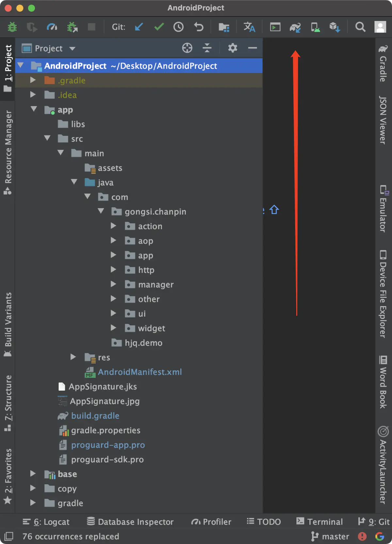Open the Terminal tool window tab

click(x=320, y=521)
